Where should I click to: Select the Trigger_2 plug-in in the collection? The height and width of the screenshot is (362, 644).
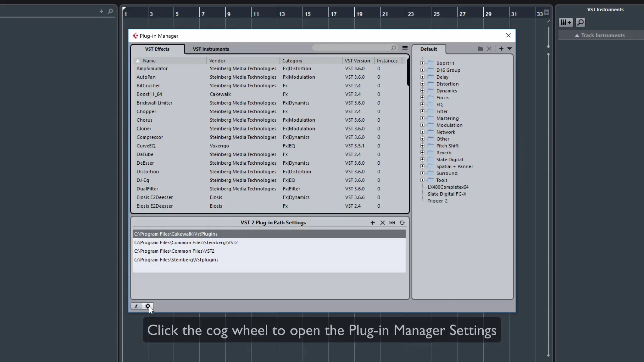point(437,201)
